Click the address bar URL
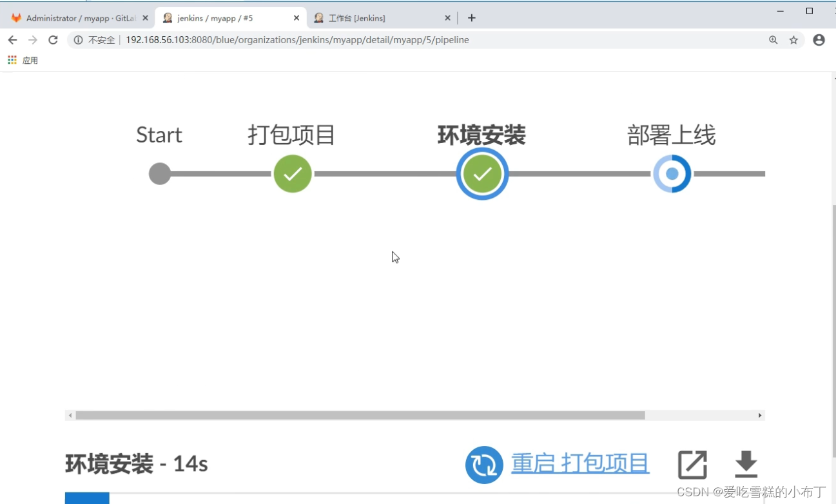Viewport: 836px width, 504px height. click(297, 40)
